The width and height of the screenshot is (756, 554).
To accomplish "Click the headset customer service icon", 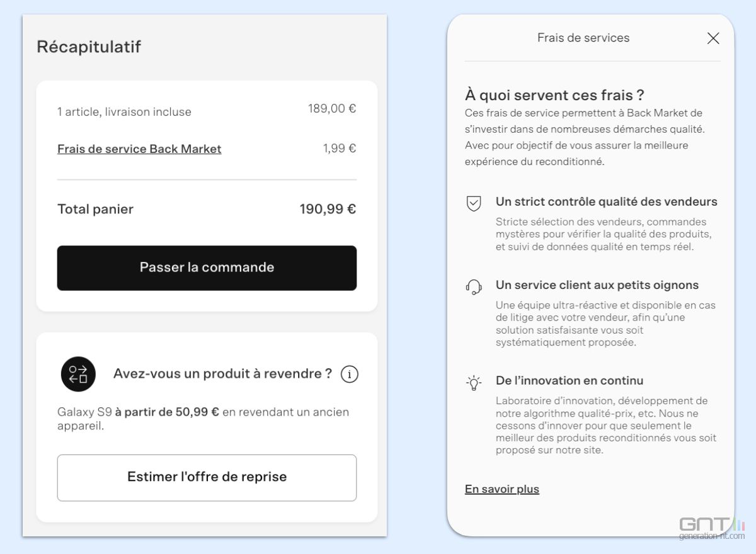I will point(474,287).
